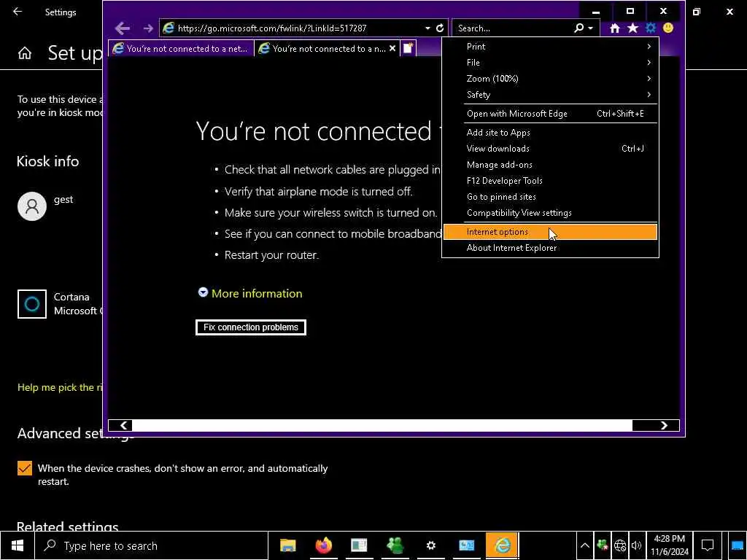Viewport: 747px width, 560px height.
Task: Click the horizontal scrollbar thumb
Action: click(382, 425)
